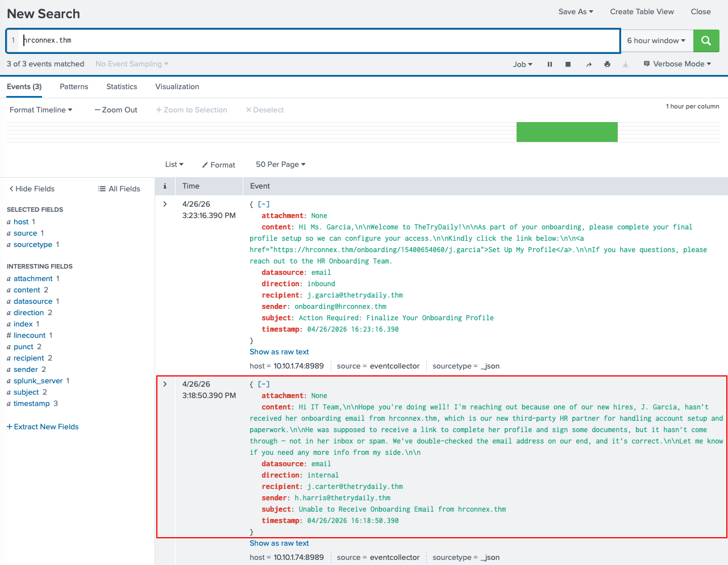Click the Close button

point(701,11)
